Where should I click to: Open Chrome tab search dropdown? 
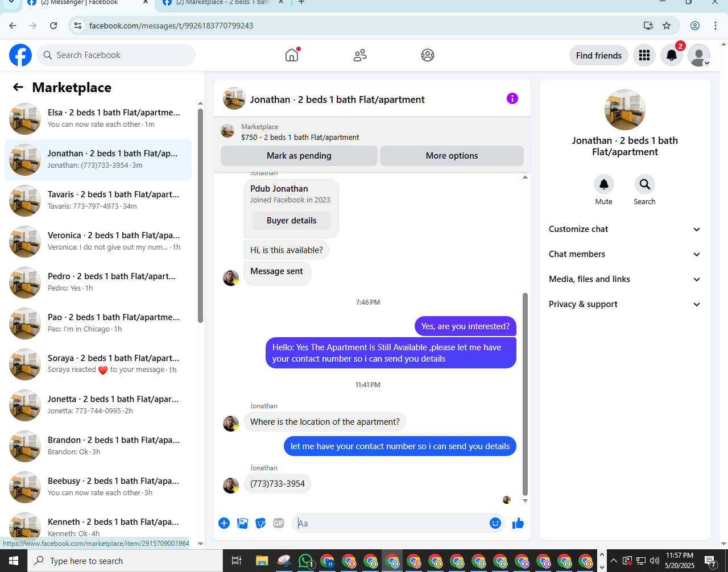click(11, 3)
